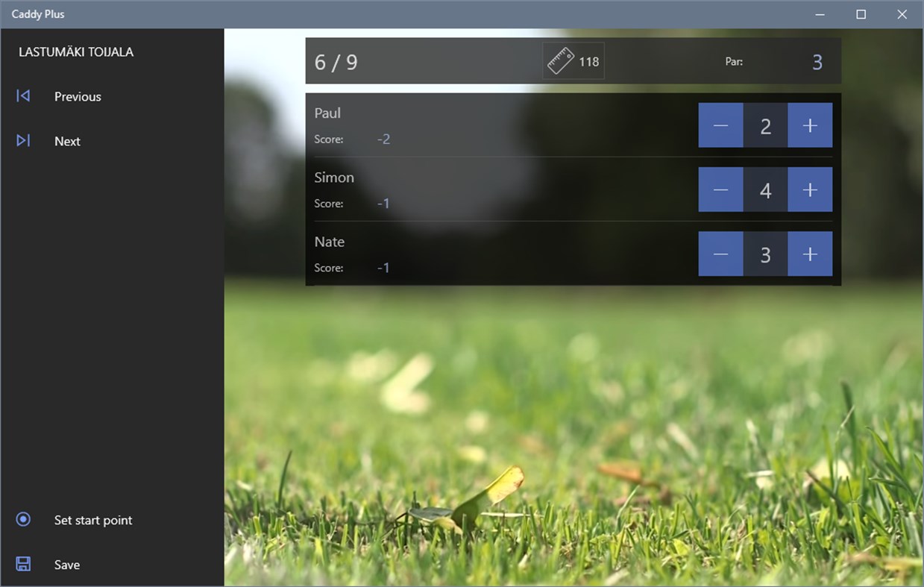Click the Save floppy disk icon
924x587 pixels.
coord(23,564)
